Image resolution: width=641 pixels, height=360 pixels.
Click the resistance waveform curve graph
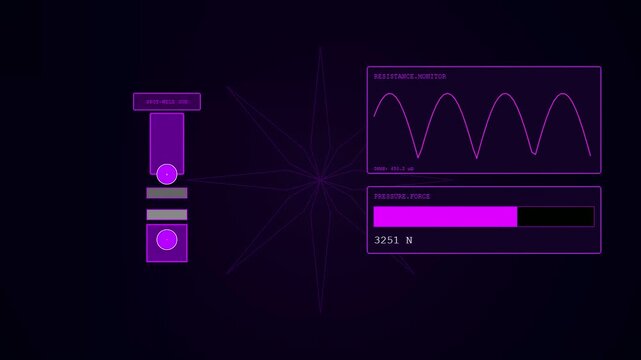(x=482, y=125)
